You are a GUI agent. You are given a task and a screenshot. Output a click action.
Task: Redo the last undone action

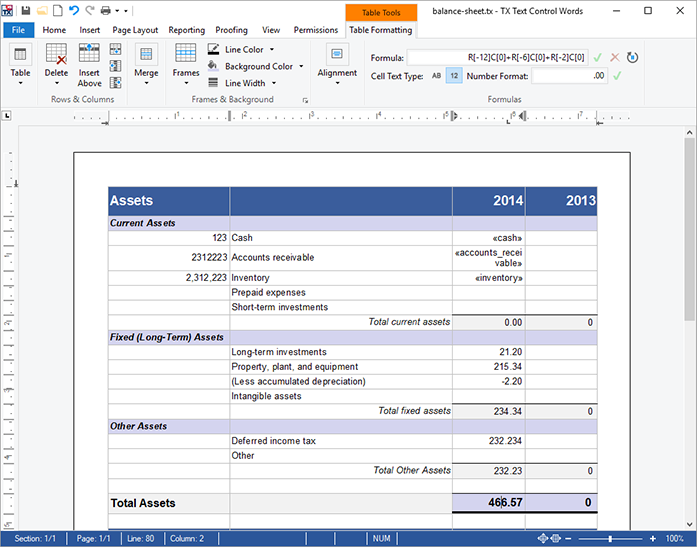90,11
